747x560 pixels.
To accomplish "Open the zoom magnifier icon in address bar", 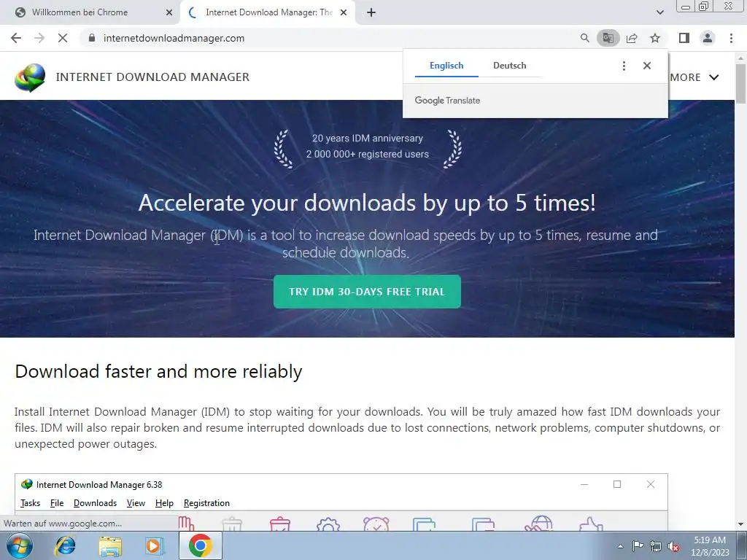I will [584, 38].
